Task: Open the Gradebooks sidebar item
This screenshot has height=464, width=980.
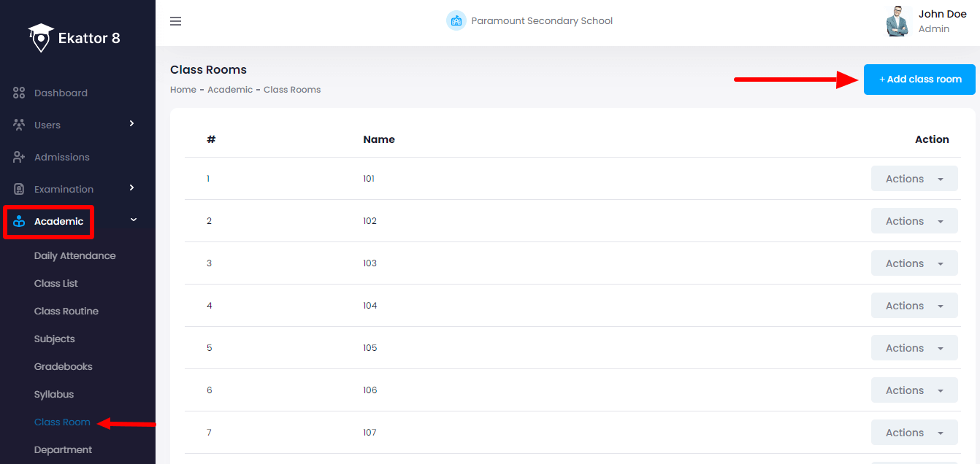Action: click(x=63, y=367)
